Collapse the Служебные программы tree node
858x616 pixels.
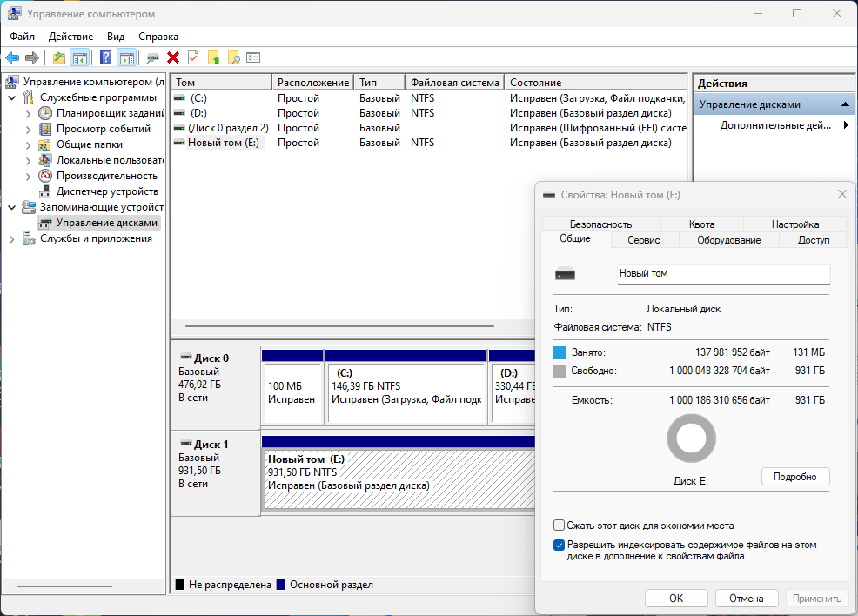click(12, 97)
